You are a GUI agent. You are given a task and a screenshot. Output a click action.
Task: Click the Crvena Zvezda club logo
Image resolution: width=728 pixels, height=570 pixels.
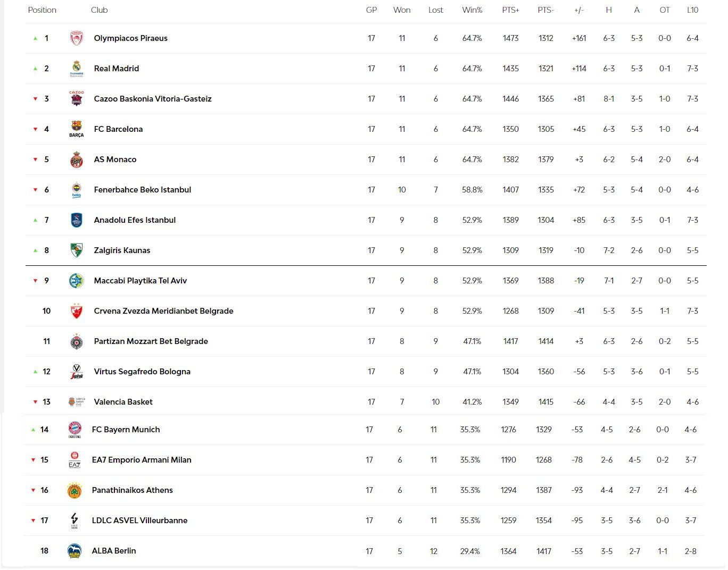click(77, 311)
